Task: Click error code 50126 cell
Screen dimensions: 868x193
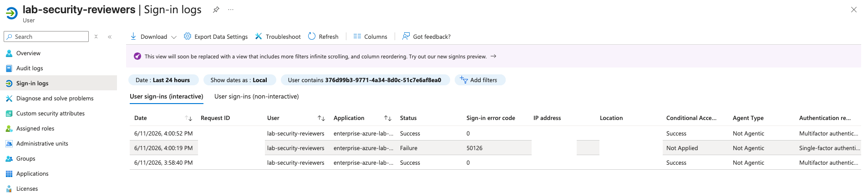Action: tap(474, 148)
